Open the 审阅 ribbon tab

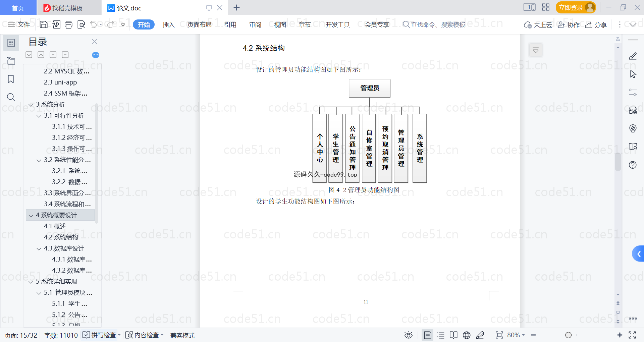(x=255, y=24)
